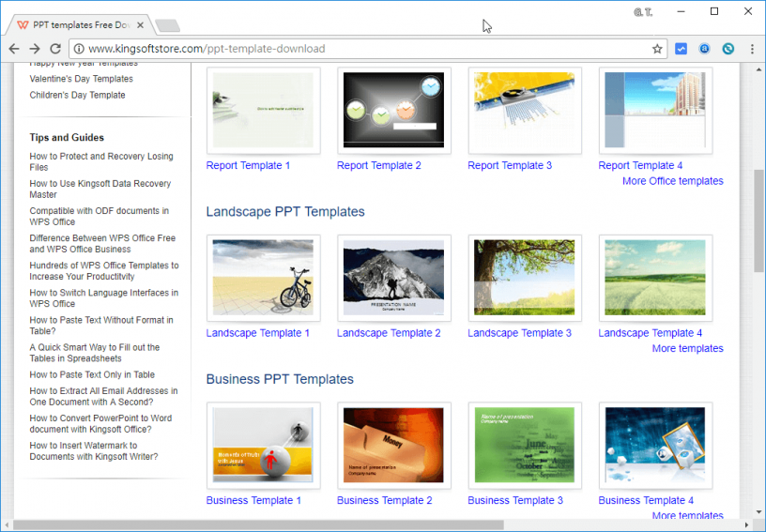Open the round blue extension icon

point(704,49)
